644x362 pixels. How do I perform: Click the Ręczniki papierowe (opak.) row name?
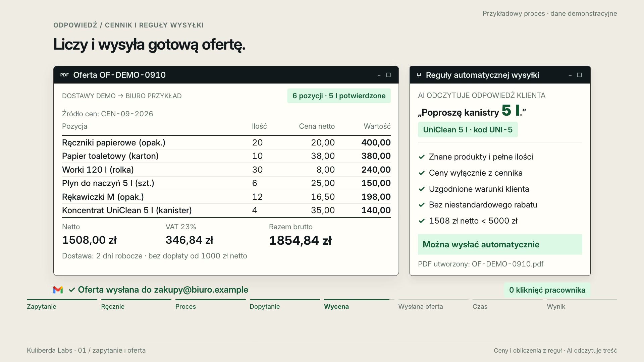(x=114, y=142)
